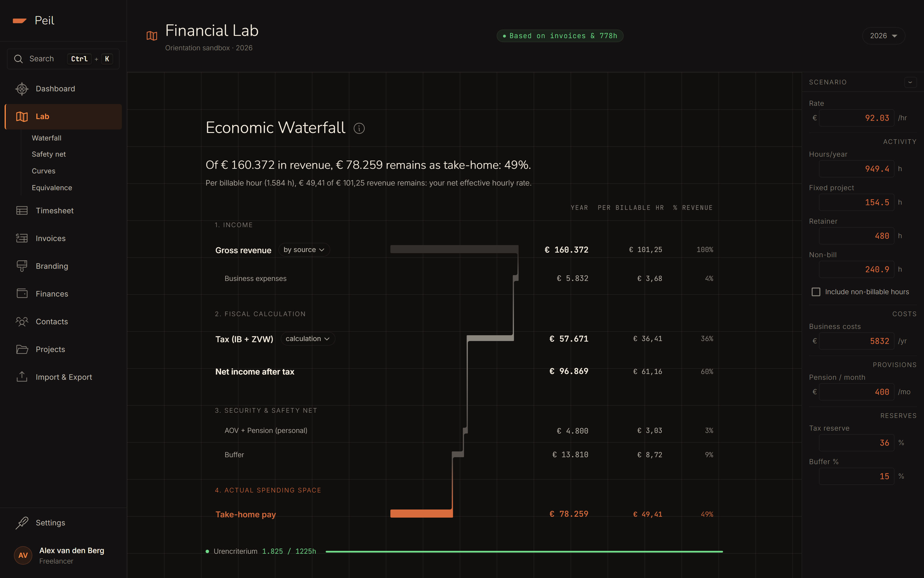Click the Business costs field 5832
This screenshot has height=578, width=924.
point(856,341)
